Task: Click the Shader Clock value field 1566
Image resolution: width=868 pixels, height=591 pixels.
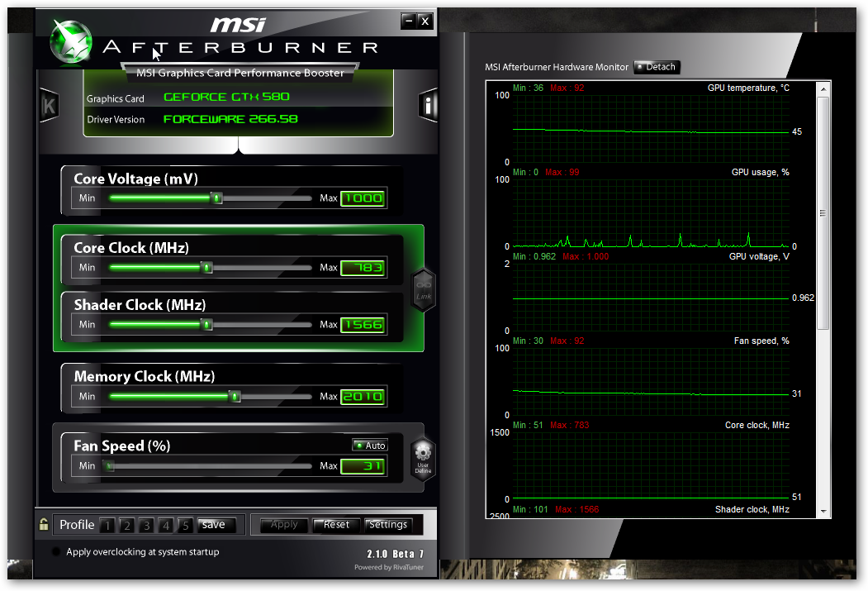Action: [x=363, y=325]
